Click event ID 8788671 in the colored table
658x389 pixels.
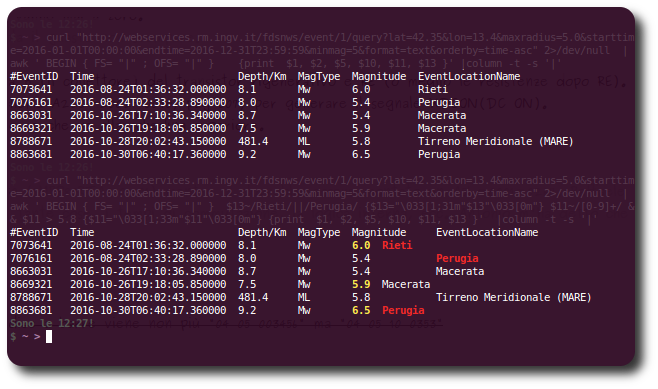(31, 298)
